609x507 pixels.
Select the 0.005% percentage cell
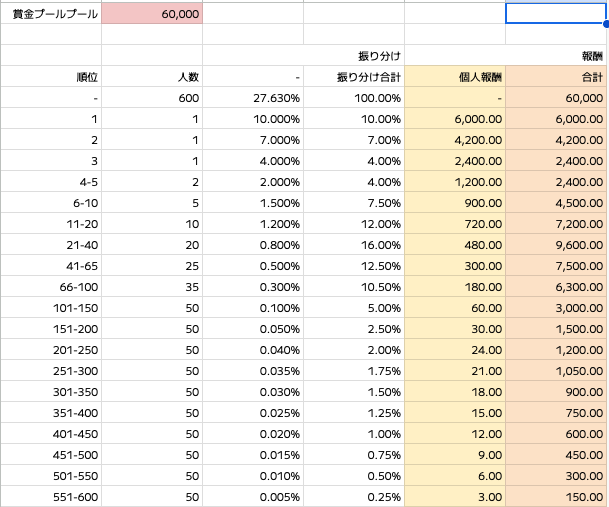pyautogui.click(x=253, y=496)
